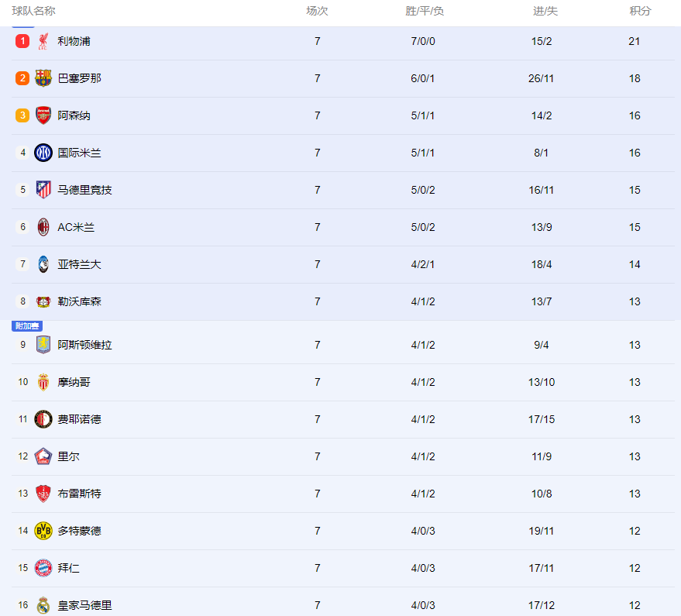Select the 进/失 column header

pyautogui.click(x=545, y=11)
